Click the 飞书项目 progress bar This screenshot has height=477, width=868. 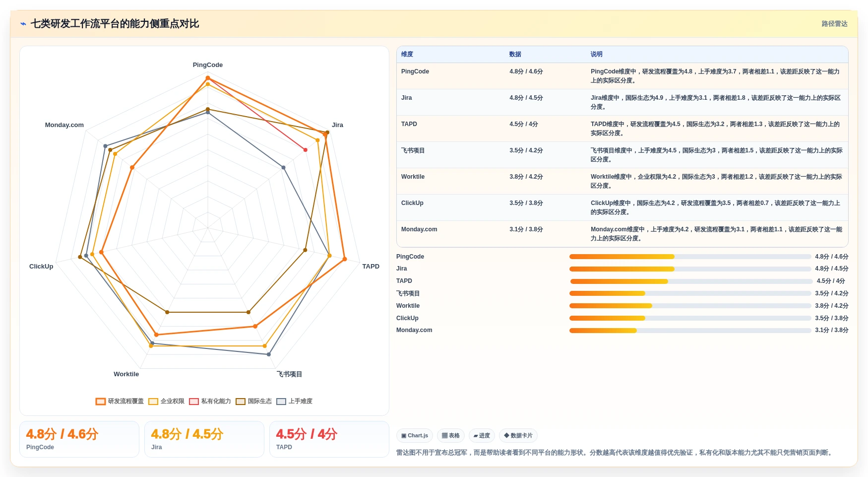pyautogui.click(x=690, y=293)
